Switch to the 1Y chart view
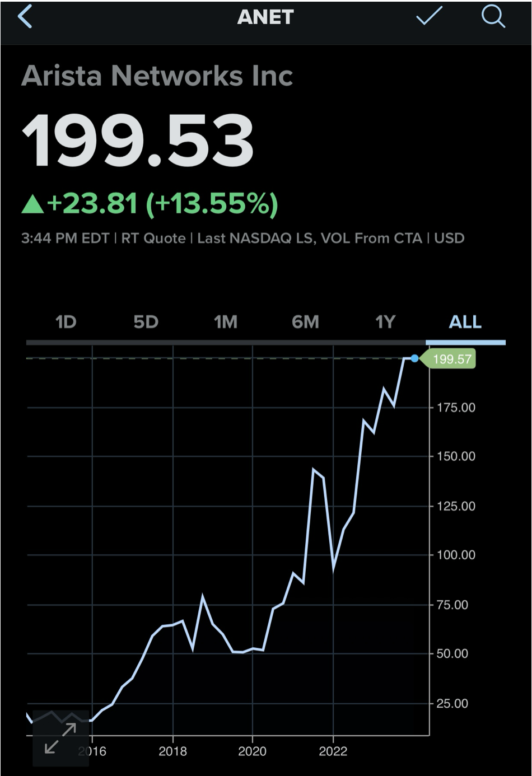This screenshot has height=776, width=532. tap(385, 322)
